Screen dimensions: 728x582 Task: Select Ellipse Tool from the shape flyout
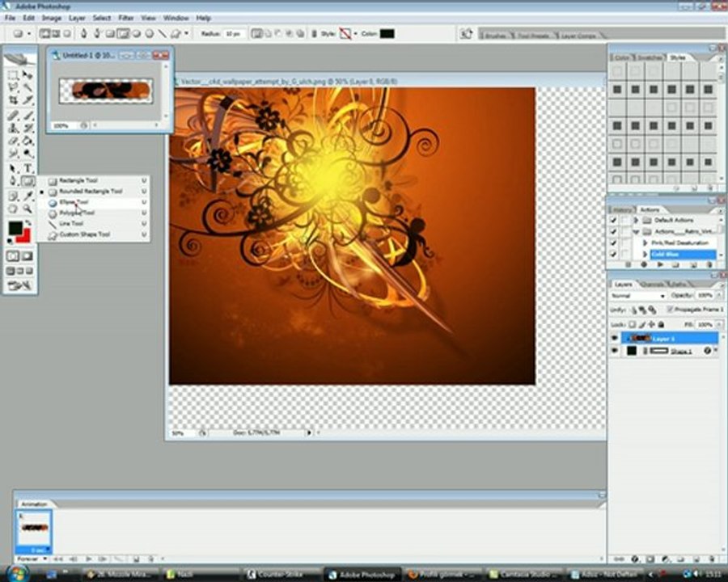(74, 202)
